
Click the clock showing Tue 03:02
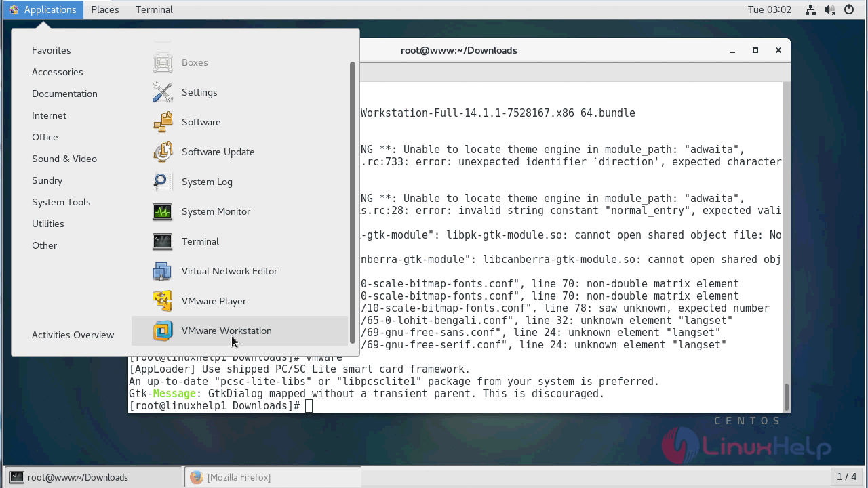769,9
